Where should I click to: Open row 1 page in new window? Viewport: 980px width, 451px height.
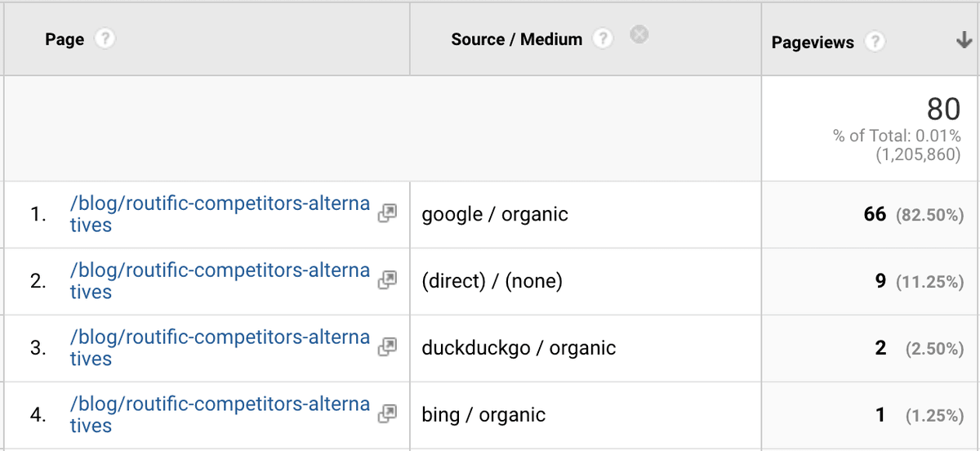coord(387,213)
